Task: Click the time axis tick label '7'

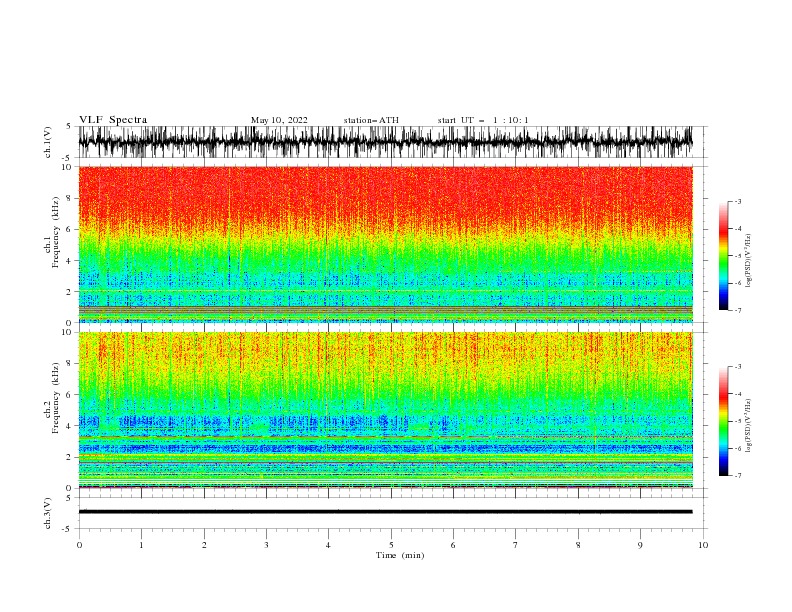Action: tap(516, 545)
